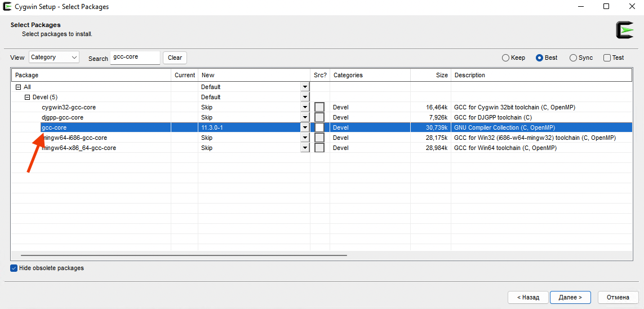Tick source checkbox for mingw64-i686-gcc-core
This screenshot has width=644, height=309.
click(x=319, y=138)
